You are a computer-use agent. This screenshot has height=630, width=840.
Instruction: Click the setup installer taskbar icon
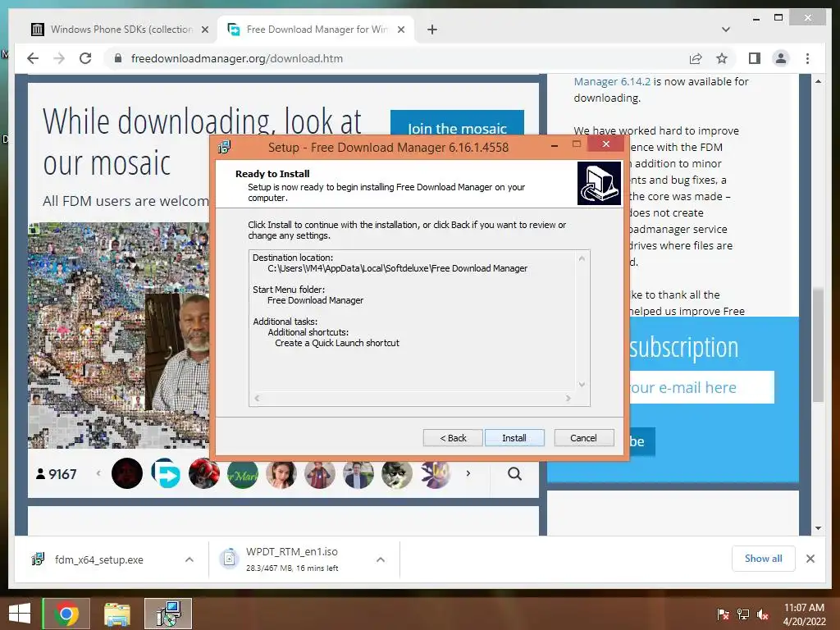[168, 614]
